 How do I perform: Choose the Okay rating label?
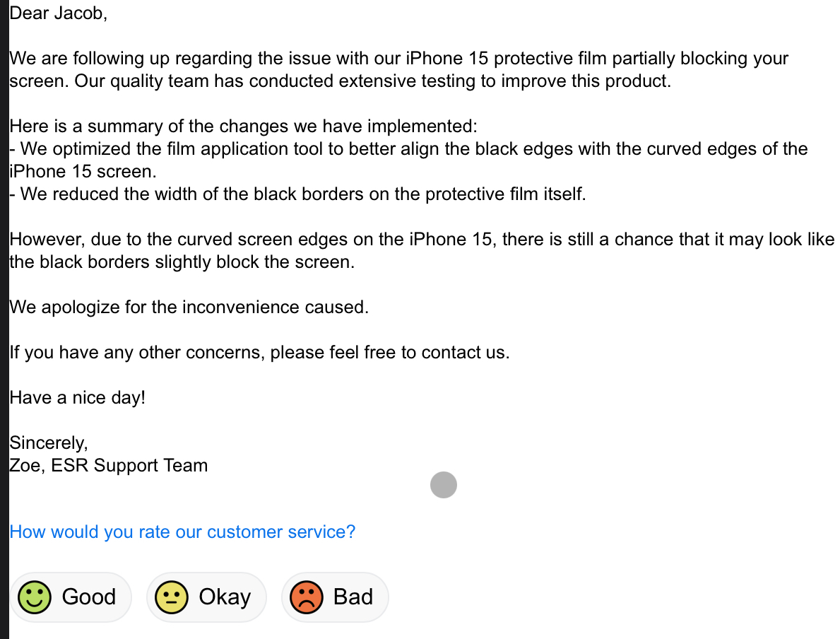[x=225, y=598]
